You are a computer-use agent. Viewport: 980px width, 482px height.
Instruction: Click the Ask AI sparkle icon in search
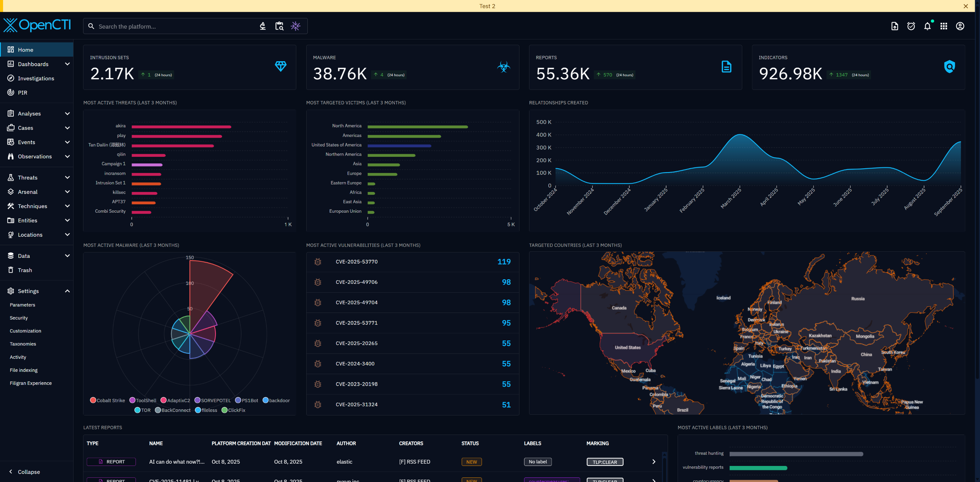pyautogui.click(x=295, y=26)
